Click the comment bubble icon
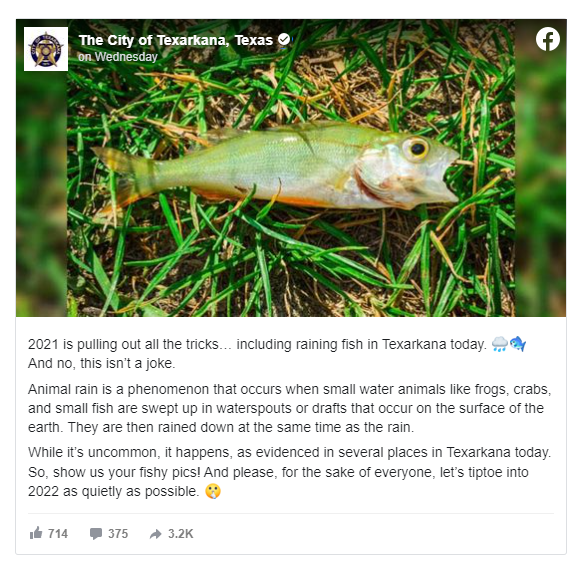 point(96,533)
